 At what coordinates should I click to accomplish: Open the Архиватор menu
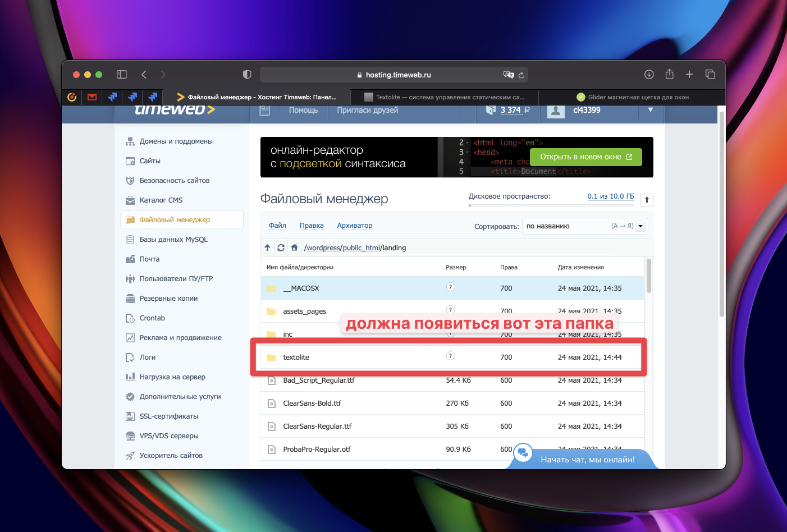354,226
